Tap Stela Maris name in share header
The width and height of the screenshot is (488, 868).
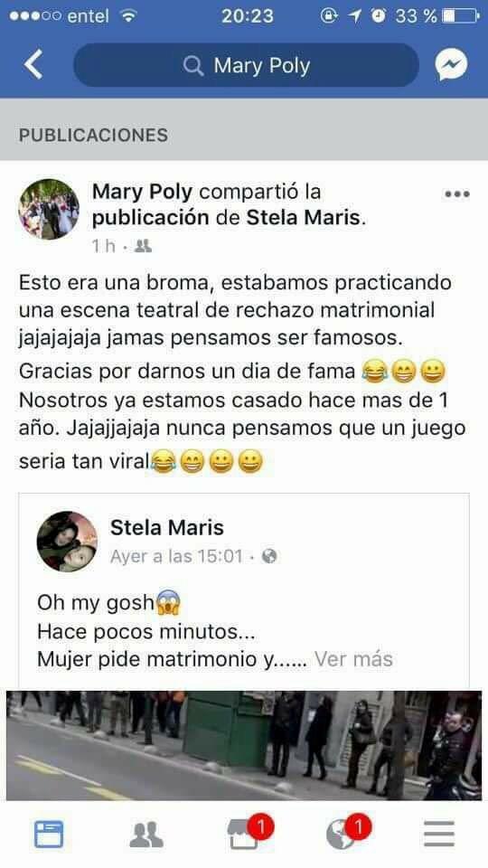[304, 218]
